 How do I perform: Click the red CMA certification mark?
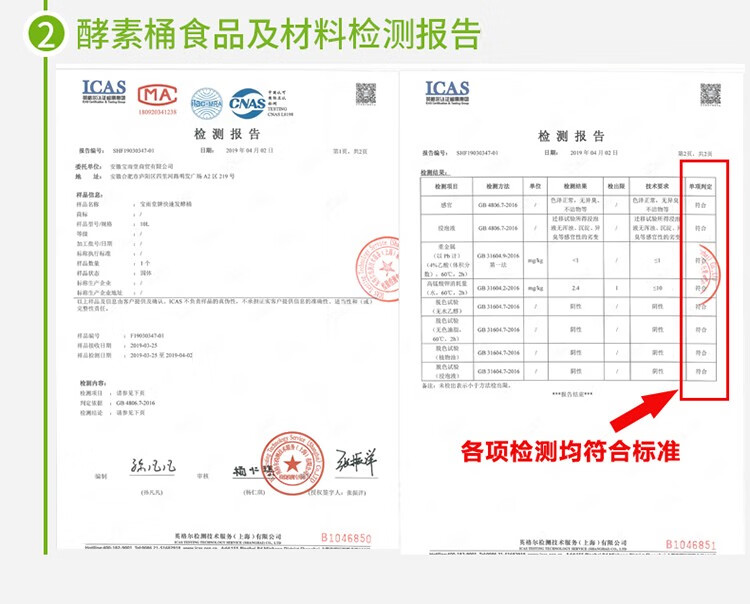(157, 96)
